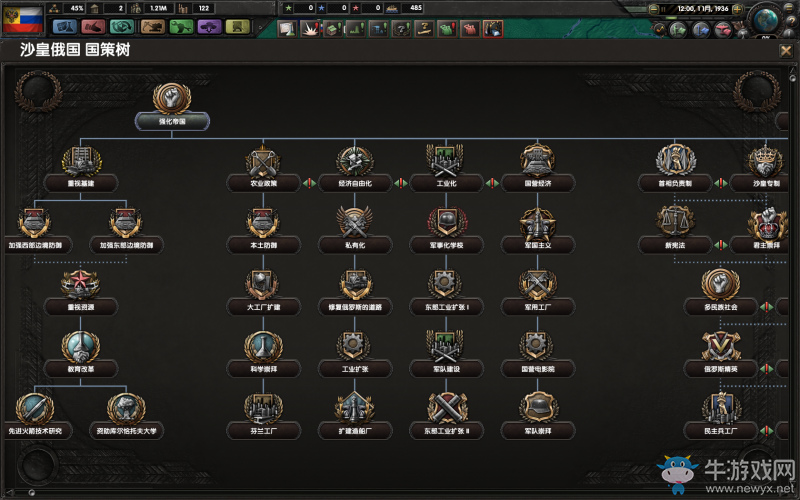Select the 重视基建 focus

(x=81, y=183)
